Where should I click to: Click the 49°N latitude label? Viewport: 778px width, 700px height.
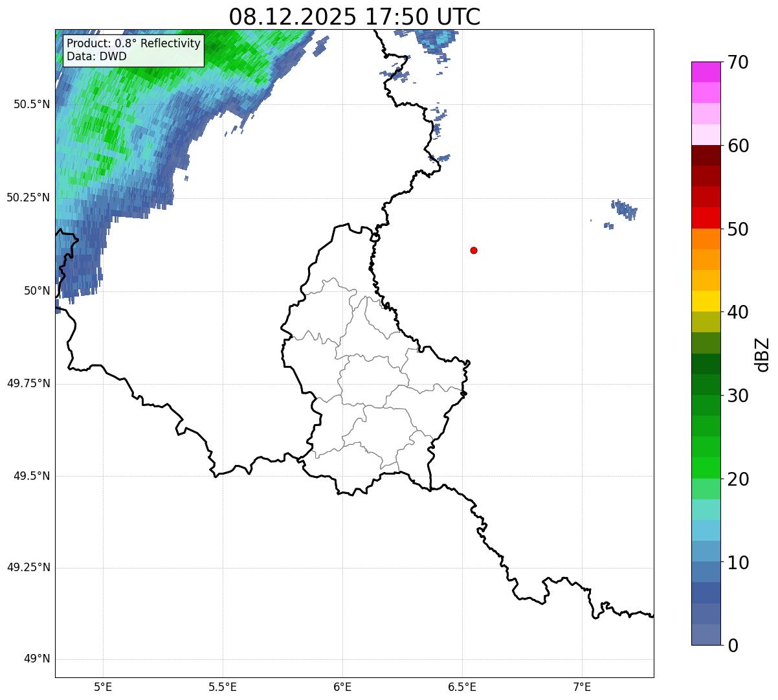coord(38,659)
